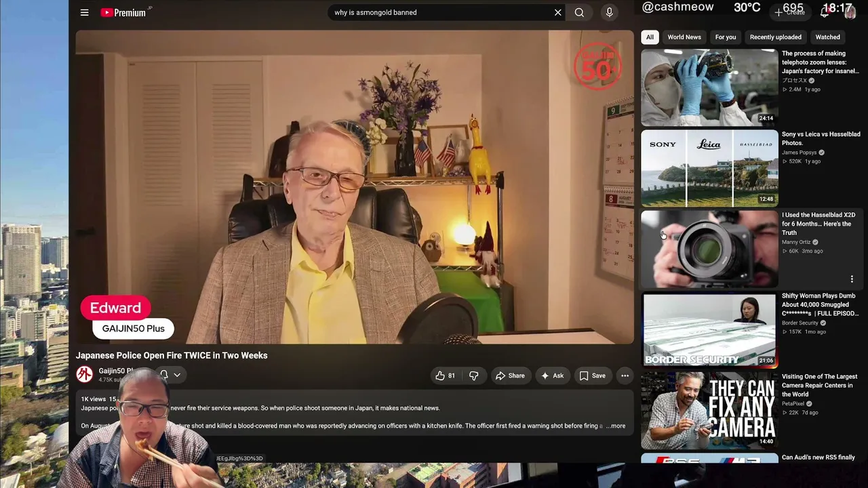Open more actions menu beside Save
Image resolution: width=868 pixels, height=488 pixels.
coord(625,375)
